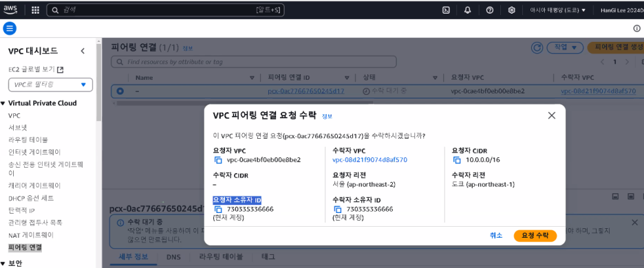Open VPC in the sidebar
644x268 pixels.
pyautogui.click(x=14, y=115)
